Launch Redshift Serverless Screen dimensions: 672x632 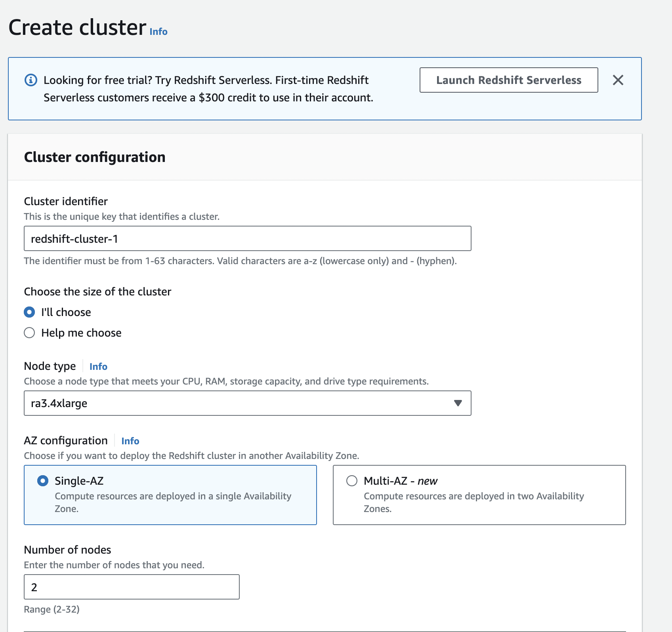[508, 80]
